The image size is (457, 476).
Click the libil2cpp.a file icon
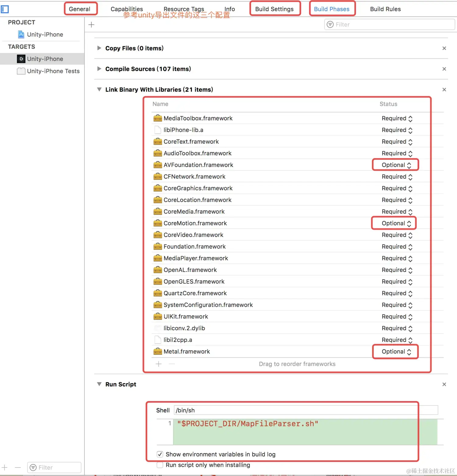[x=158, y=340]
